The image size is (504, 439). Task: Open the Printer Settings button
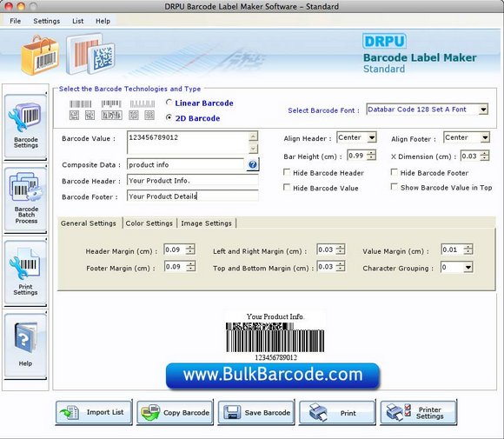point(419,412)
